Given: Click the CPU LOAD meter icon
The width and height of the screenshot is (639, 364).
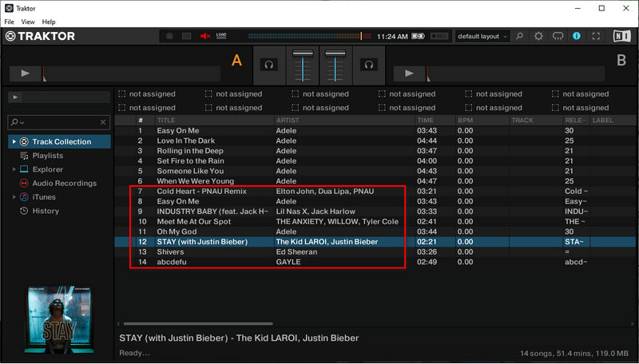Looking at the screenshot, I should [x=221, y=36].
